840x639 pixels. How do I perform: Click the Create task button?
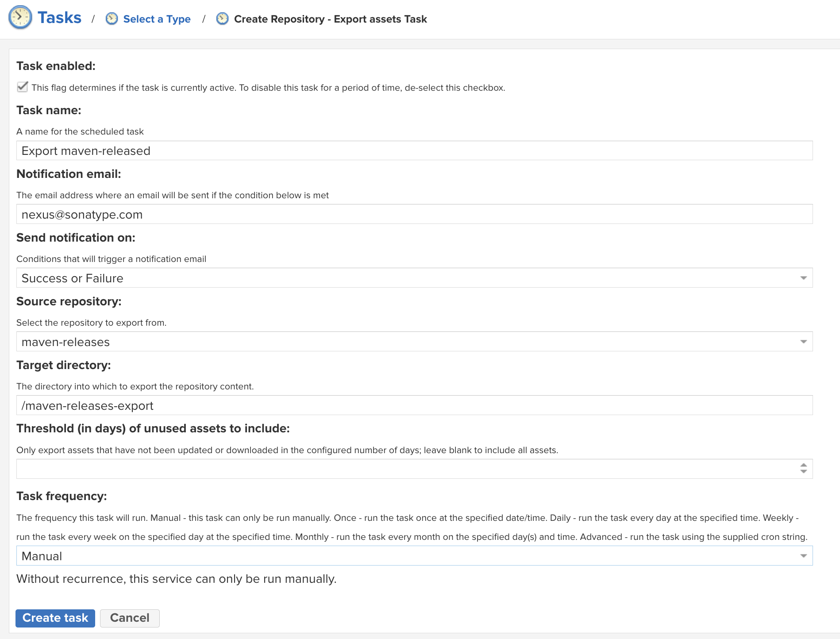[55, 618]
